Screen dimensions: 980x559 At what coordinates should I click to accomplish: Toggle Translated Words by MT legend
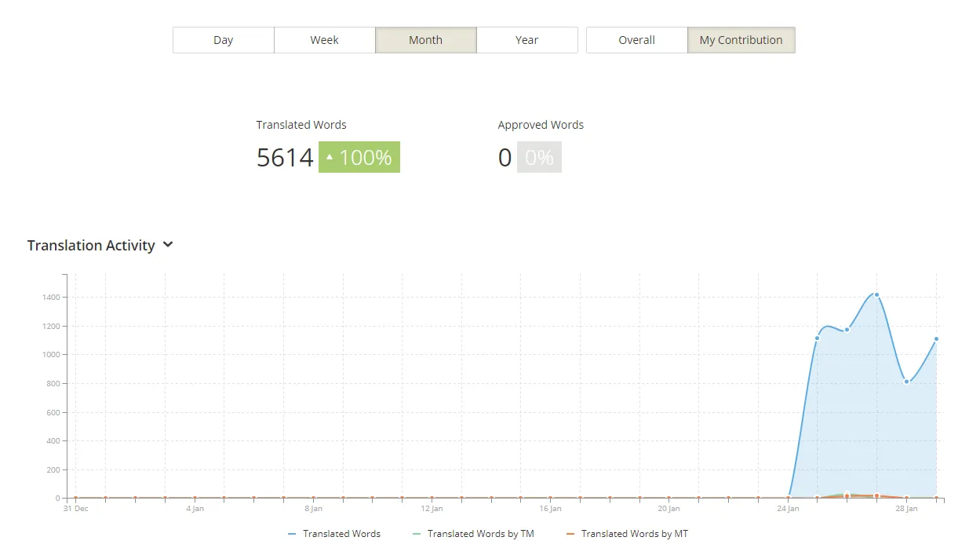[x=634, y=534]
